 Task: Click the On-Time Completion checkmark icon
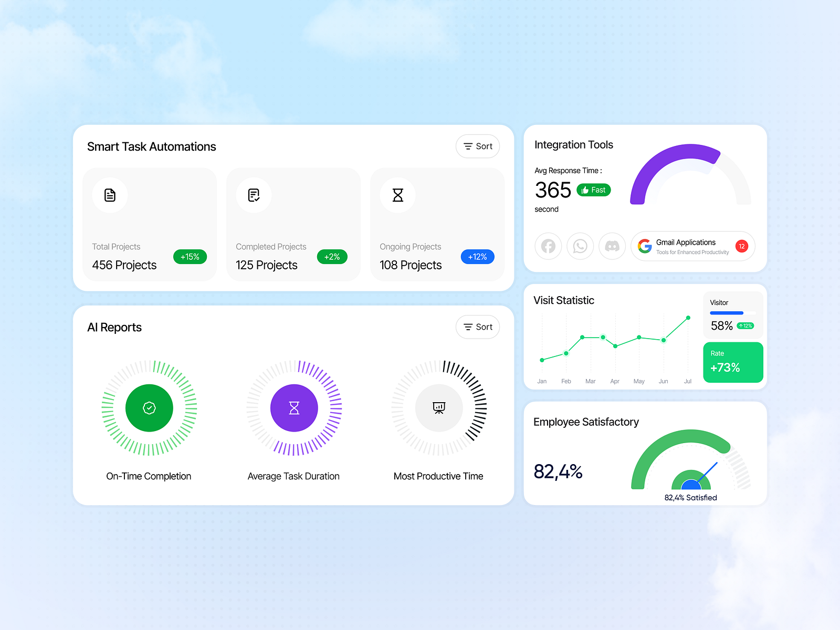pos(149,408)
